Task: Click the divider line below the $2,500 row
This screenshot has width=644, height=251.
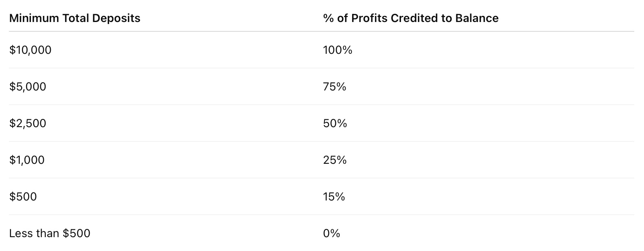Action: click(x=322, y=141)
